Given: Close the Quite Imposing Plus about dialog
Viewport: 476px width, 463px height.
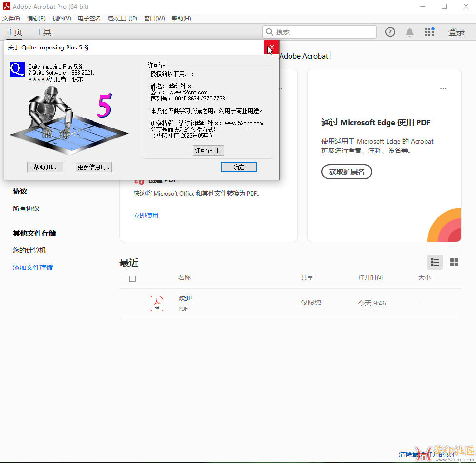Looking at the screenshot, I should [272, 48].
